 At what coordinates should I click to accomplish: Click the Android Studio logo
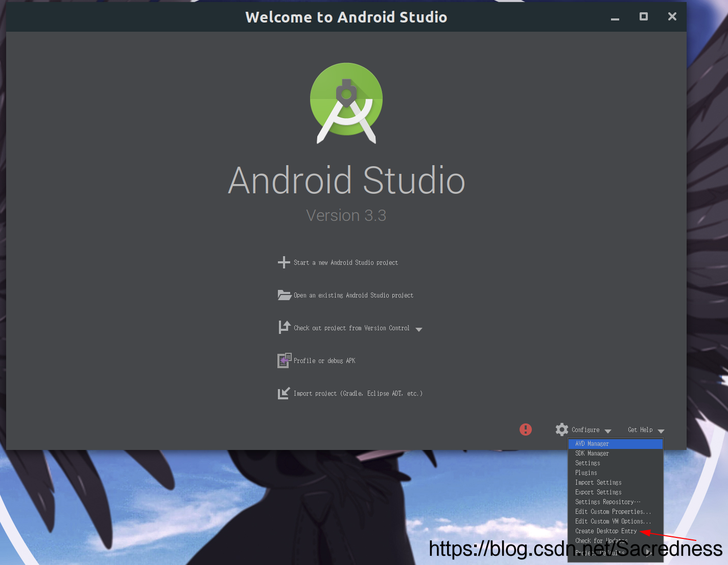pyautogui.click(x=346, y=103)
